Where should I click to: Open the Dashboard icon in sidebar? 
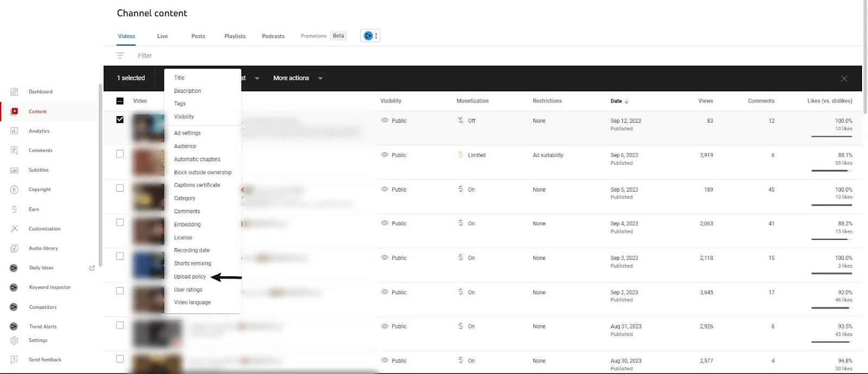click(14, 92)
